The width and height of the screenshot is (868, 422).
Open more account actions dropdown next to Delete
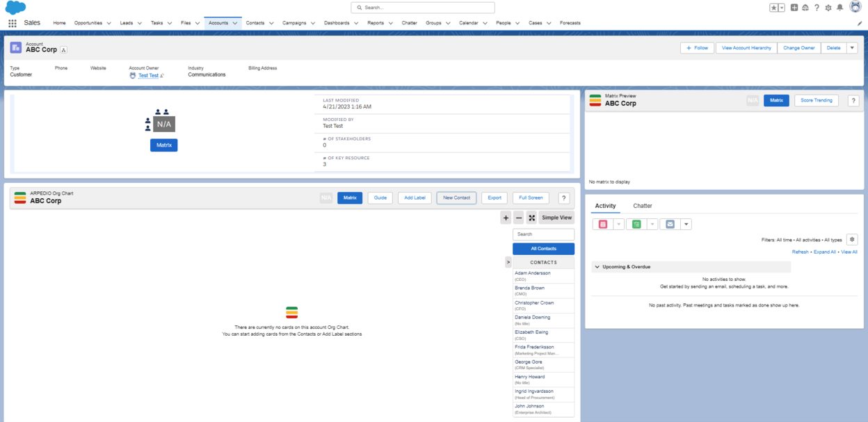click(852, 48)
